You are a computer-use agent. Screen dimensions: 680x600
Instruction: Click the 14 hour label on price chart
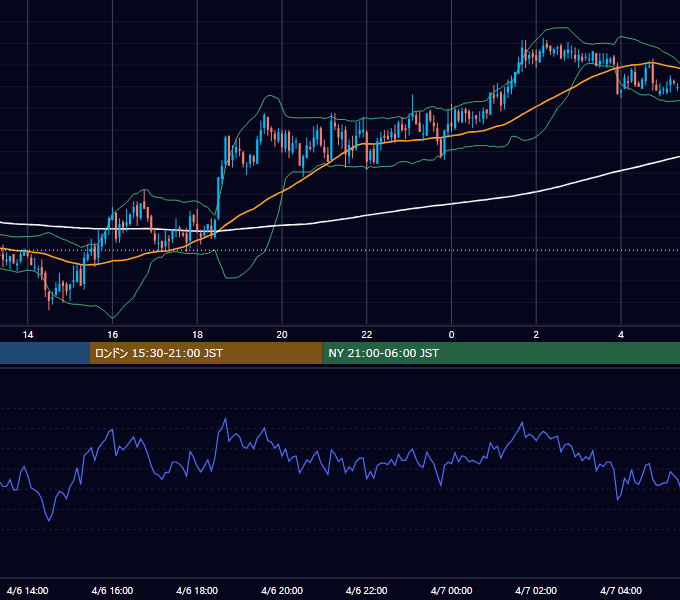pyautogui.click(x=28, y=335)
